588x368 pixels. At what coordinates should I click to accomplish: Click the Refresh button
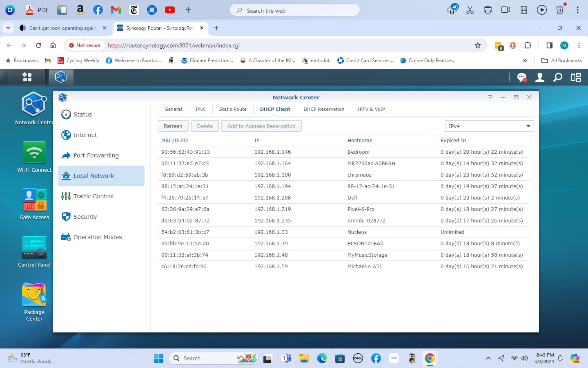pyautogui.click(x=173, y=126)
